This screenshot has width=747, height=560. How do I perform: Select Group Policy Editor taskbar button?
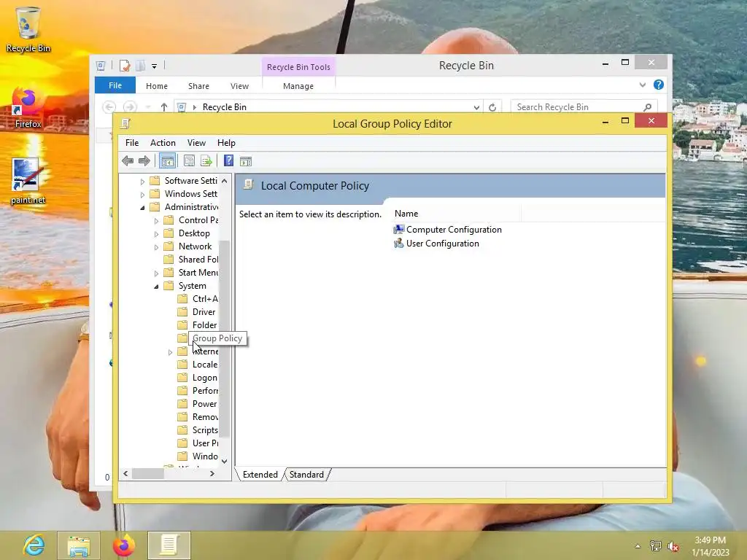pyautogui.click(x=169, y=545)
